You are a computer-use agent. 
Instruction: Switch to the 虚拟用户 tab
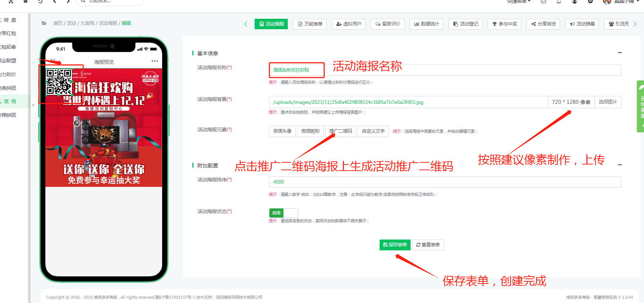point(349,24)
